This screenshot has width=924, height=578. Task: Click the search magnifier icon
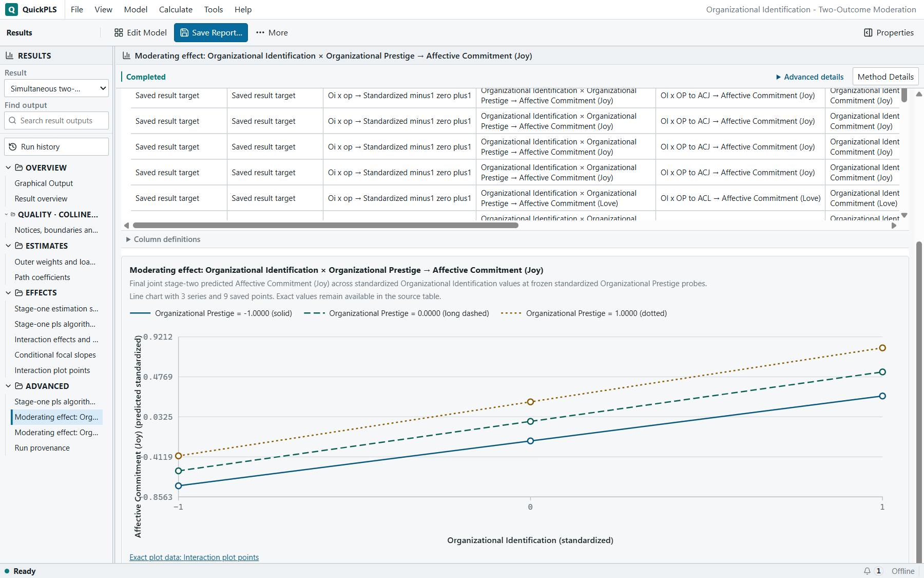coord(13,120)
